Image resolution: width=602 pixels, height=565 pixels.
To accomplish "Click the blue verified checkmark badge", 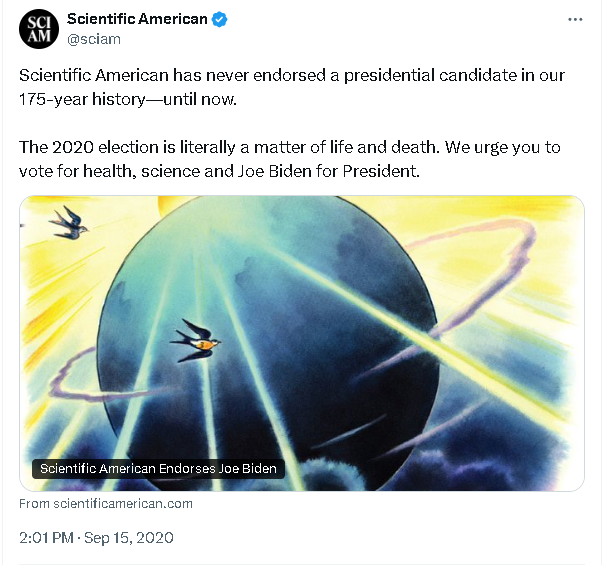I will (x=220, y=19).
